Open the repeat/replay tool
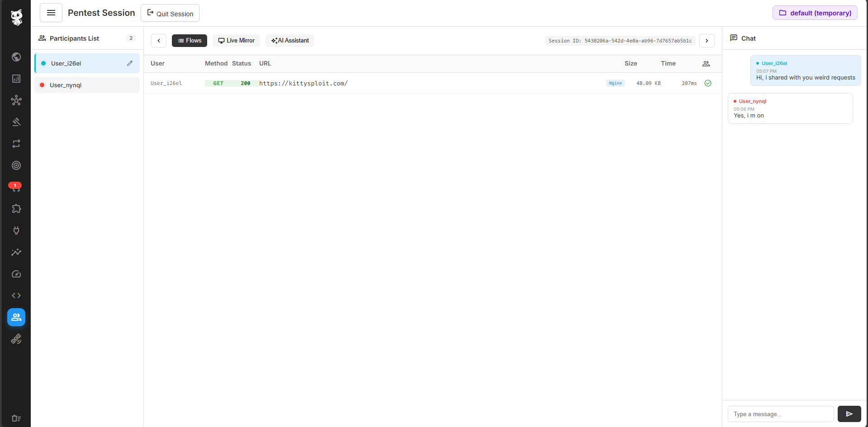 (x=16, y=144)
